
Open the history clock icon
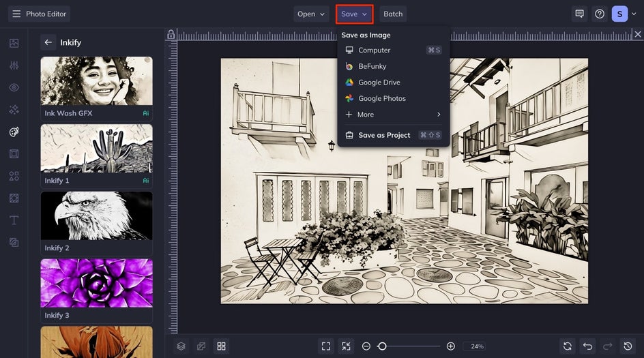(628, 346)
